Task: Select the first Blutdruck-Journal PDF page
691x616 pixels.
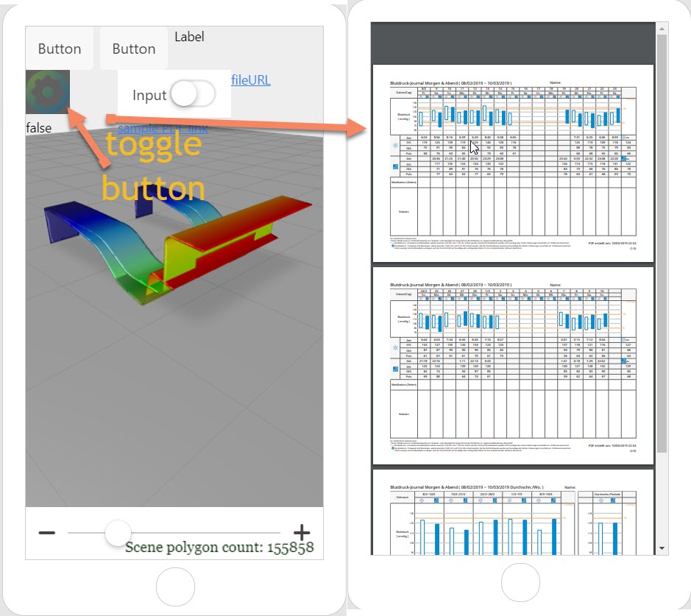Action: point(513,163)
